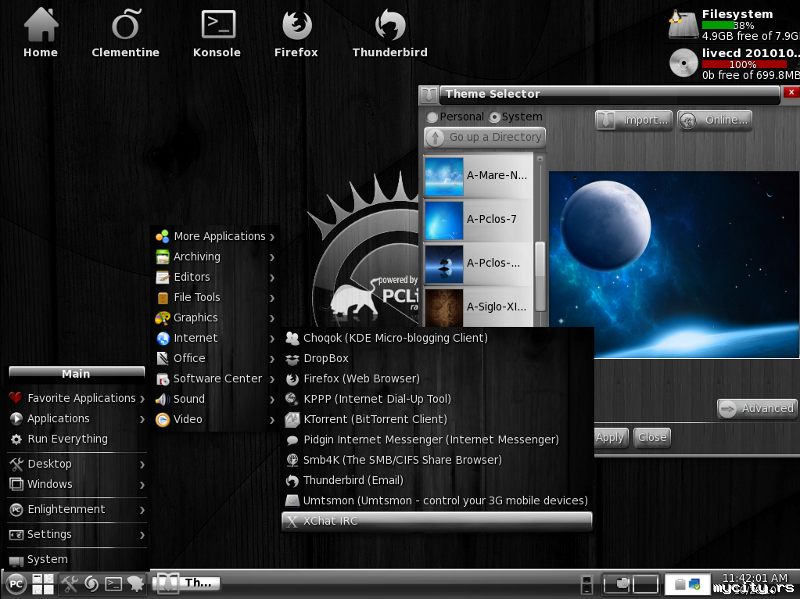Open Applications in Main menu
The image size is (800, 599).
77,419
